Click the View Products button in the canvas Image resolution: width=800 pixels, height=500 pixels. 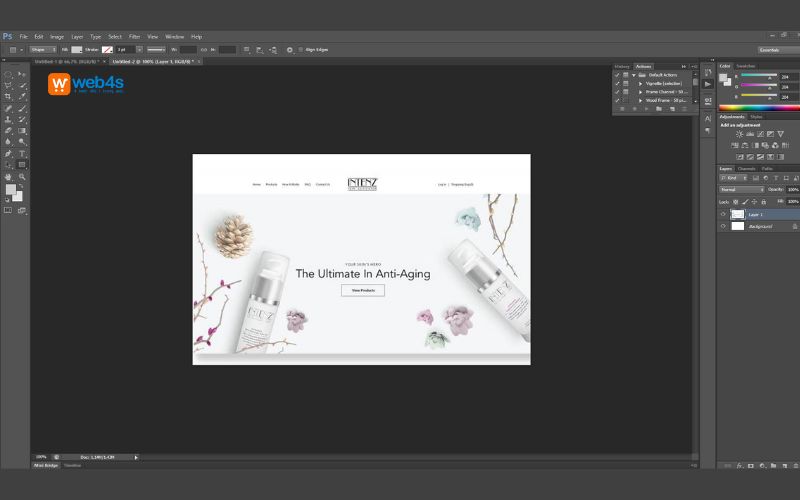362,290
